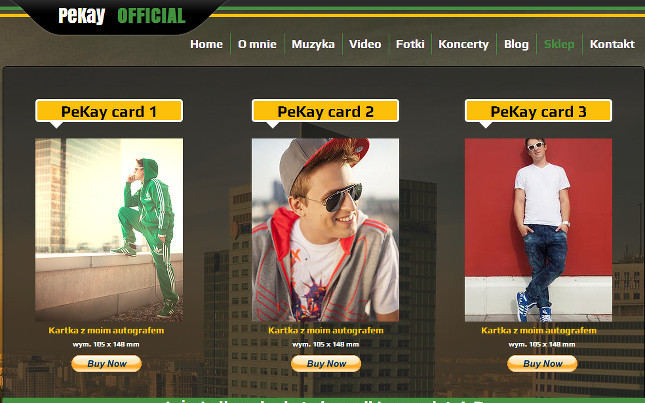Open the sunglasses and cap card photo
Viewport: 645px width, 403px height.
click(x=325, y=230)
